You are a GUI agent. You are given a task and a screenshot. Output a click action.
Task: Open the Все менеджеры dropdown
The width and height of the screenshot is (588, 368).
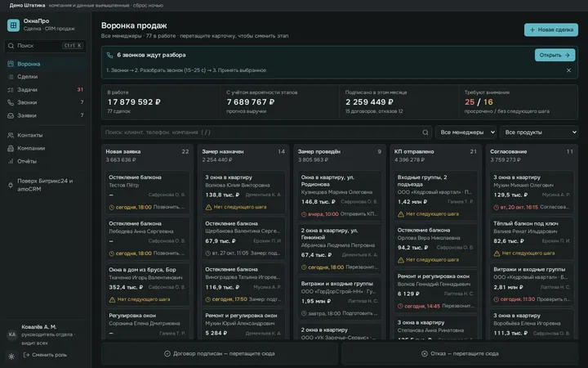click(x=465, y=132)
